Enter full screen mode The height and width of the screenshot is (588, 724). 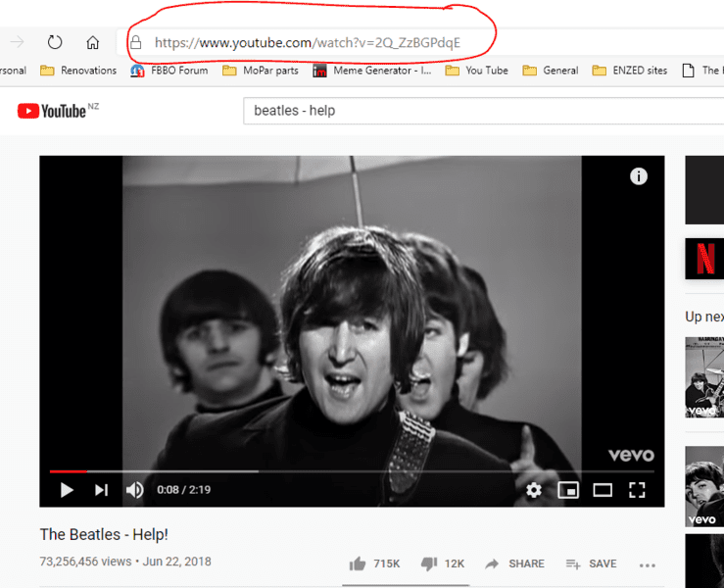click(637, 490)
